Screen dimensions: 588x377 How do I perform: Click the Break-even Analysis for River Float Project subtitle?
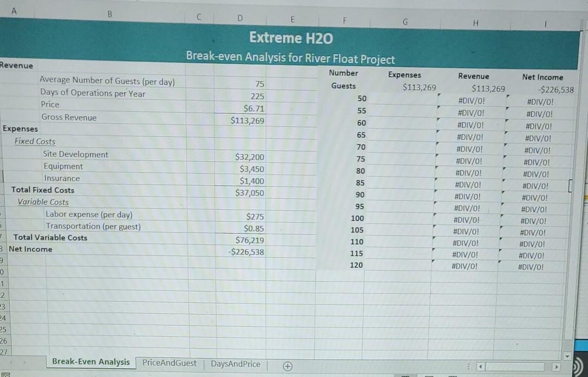point(290,57)
